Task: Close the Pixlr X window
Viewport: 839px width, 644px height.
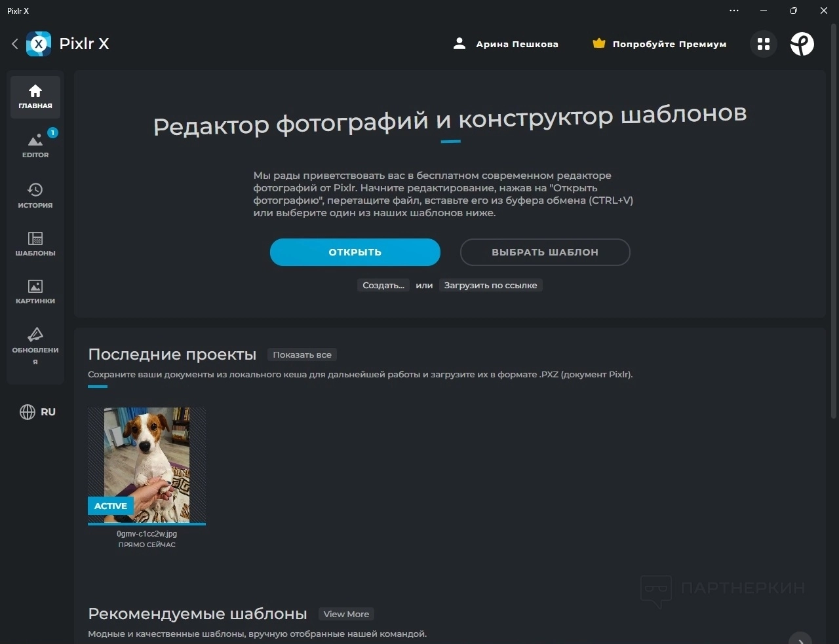Action: pos(824,10)
